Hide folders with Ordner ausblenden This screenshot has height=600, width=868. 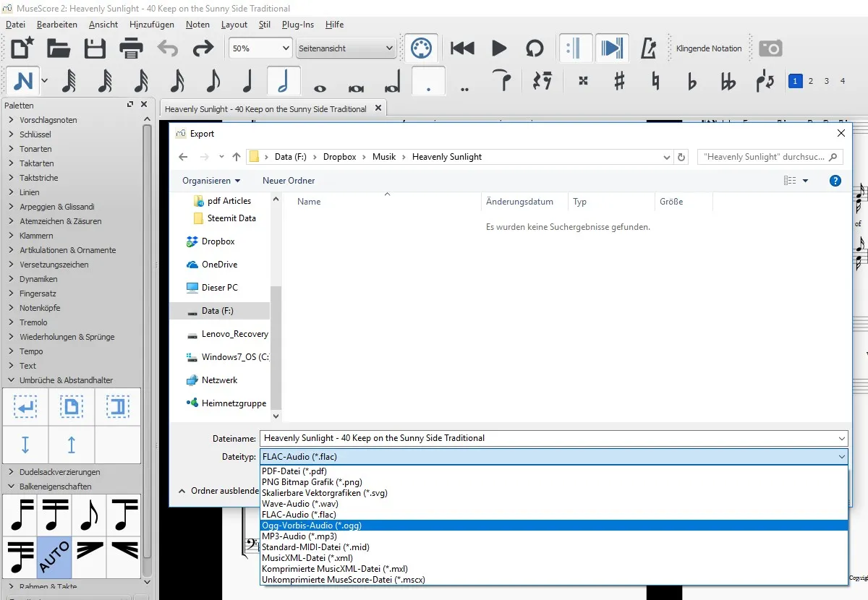(x=218, y=491)
